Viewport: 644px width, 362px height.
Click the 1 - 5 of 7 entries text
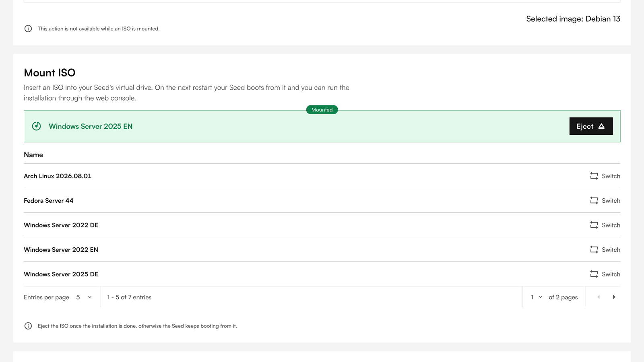(x=129, y=297)
